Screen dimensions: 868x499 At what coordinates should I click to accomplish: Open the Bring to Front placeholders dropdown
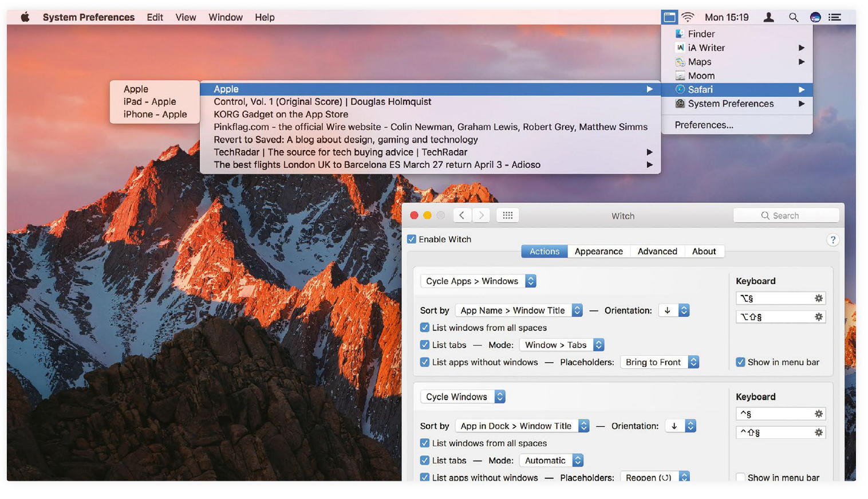(x=660, y=362)
